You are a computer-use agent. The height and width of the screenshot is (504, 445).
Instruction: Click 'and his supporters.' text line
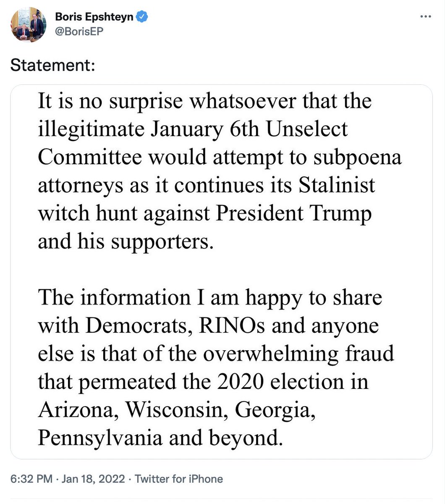pyautogui.click(x=126, y=242)
